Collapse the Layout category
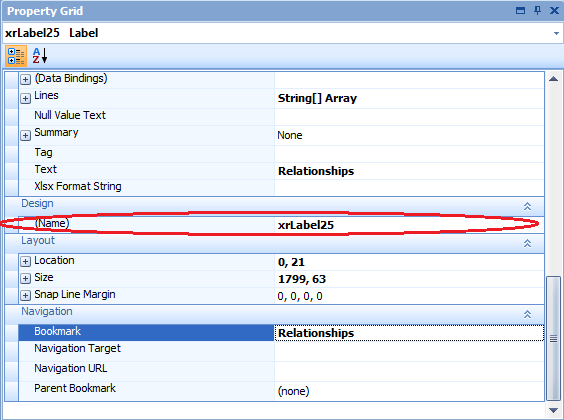The height and width of the screenshot is (420, 564). click(x=527, y=243)
